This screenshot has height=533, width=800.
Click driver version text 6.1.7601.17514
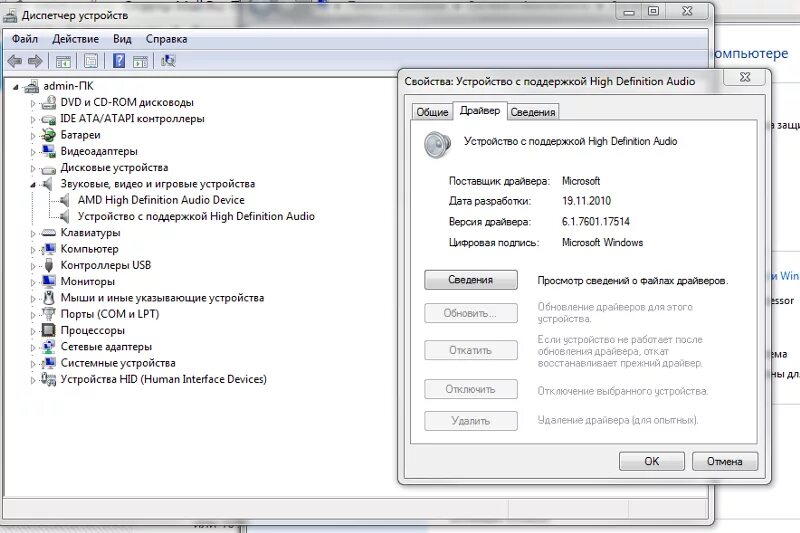(x=595, y=222)
